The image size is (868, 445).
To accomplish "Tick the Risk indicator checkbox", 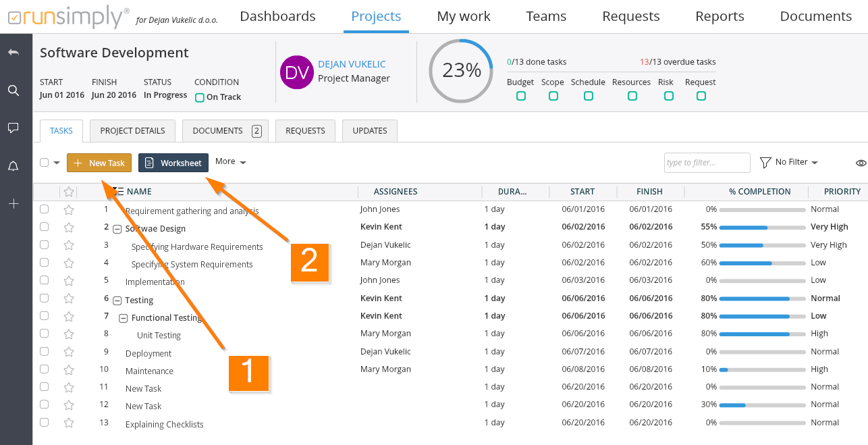I will (x=668, y=97).
